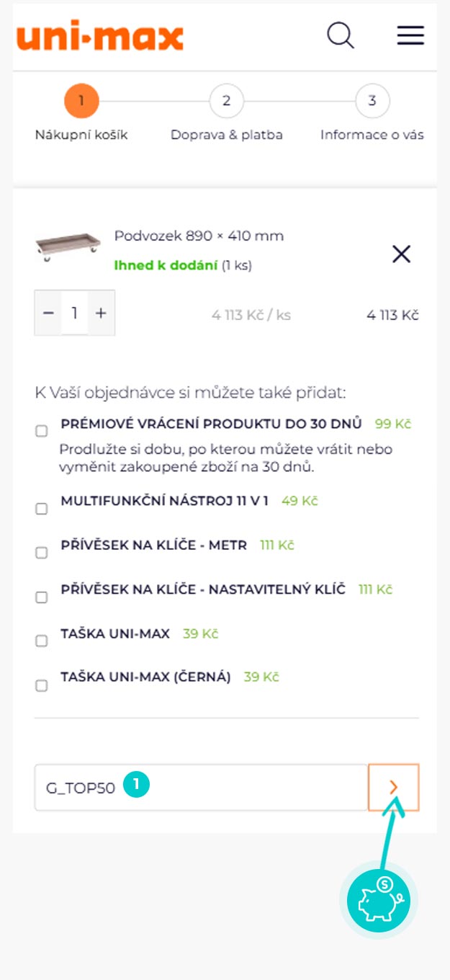450x980 pixels.
Task: Click the piggy bank savings icon
Action: [x=379, y=900]
